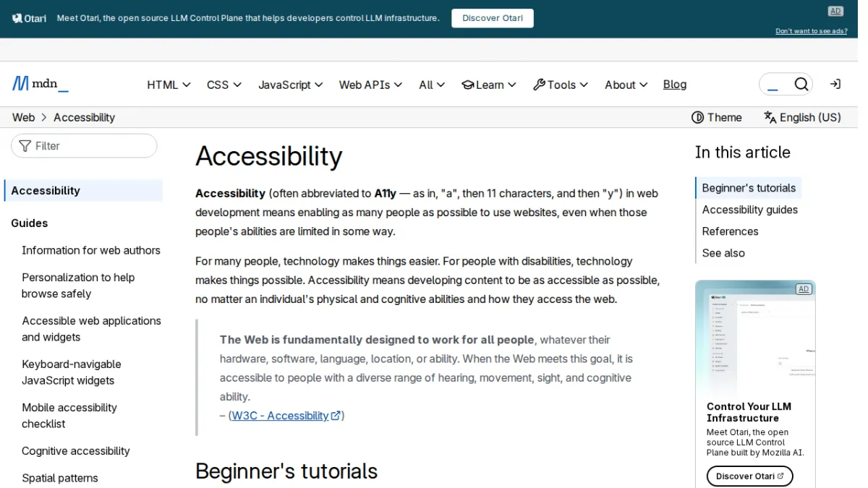Jump to the See also section
Viewport: 868px width, 488px height.
tap(723, 253)
